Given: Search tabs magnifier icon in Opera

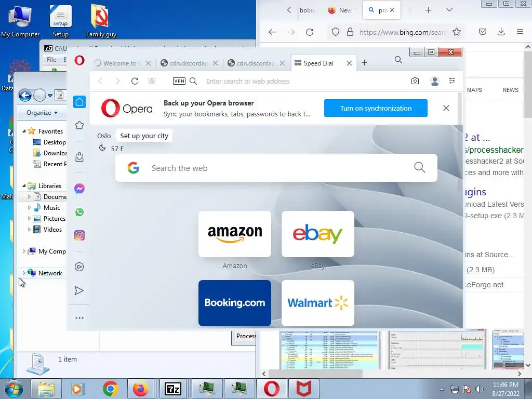Looking at the screenshot, I should (x=398, y=60).
